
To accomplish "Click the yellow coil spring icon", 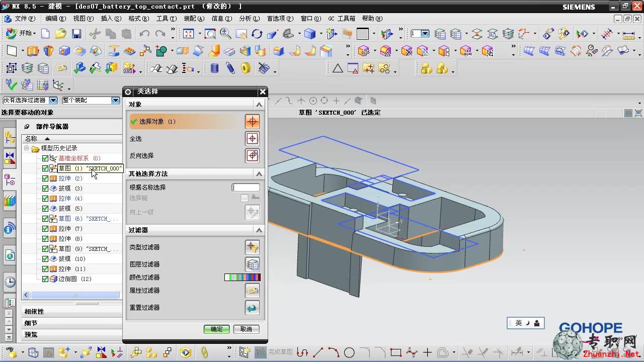I will coord(246,68).
